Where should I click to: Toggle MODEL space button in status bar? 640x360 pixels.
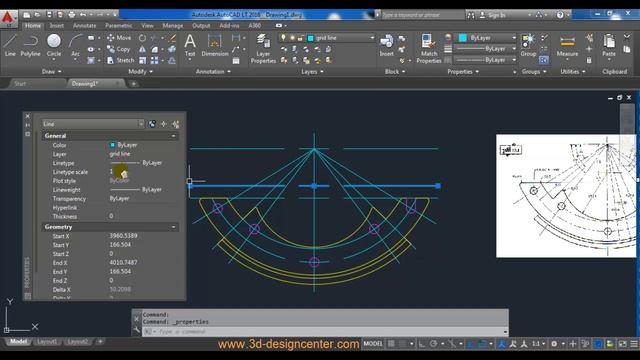pyautogui.click(x=373, y=344)
